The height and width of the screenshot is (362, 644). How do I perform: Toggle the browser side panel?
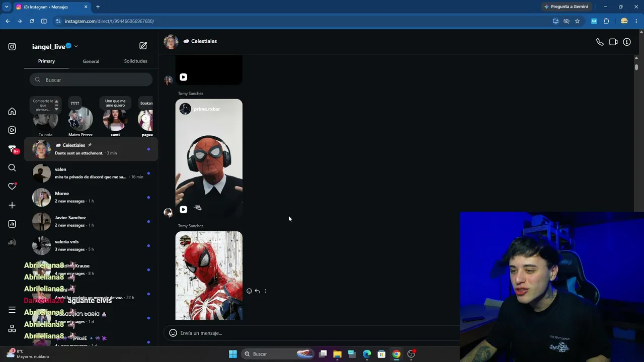click(44, 21)
